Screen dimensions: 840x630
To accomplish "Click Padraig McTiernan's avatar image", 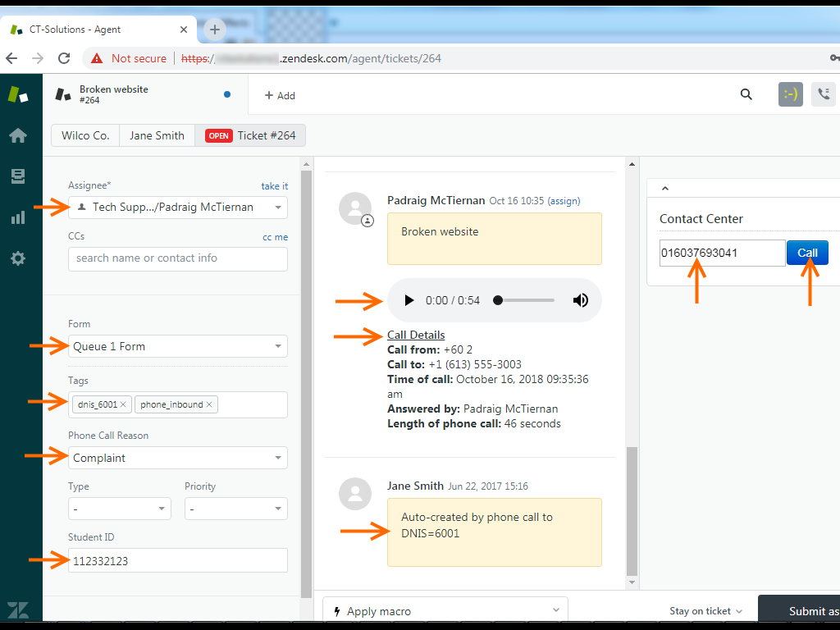I will click(355, 208).
